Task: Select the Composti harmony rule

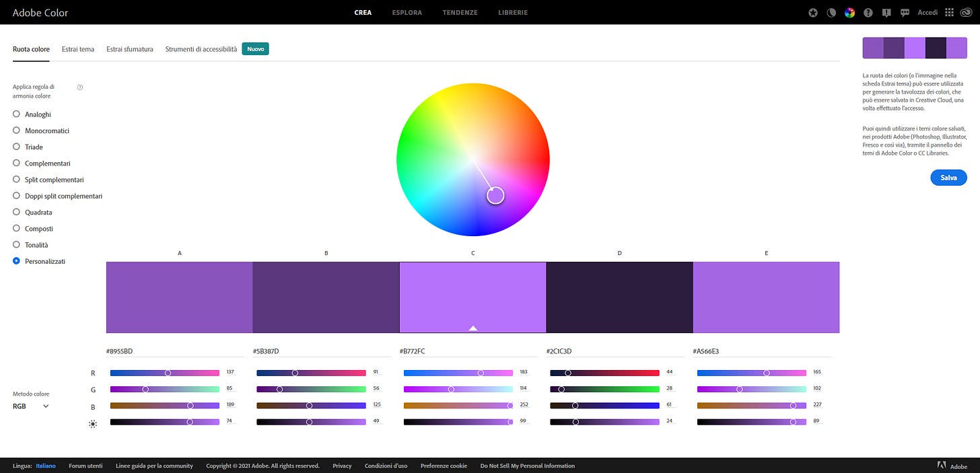Action: (x=16, y=229)
